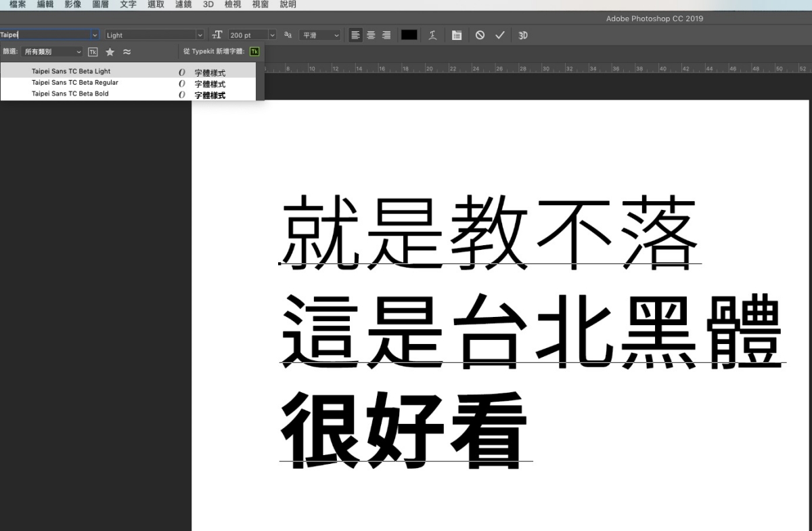
Task: Click the font name search field
Action: click(44, 35)
